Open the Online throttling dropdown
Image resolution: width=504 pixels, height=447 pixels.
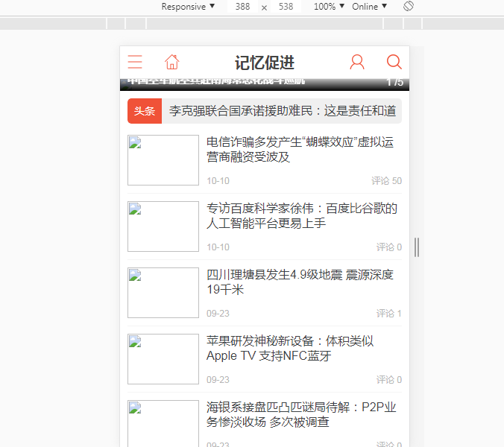pos(369,7)
